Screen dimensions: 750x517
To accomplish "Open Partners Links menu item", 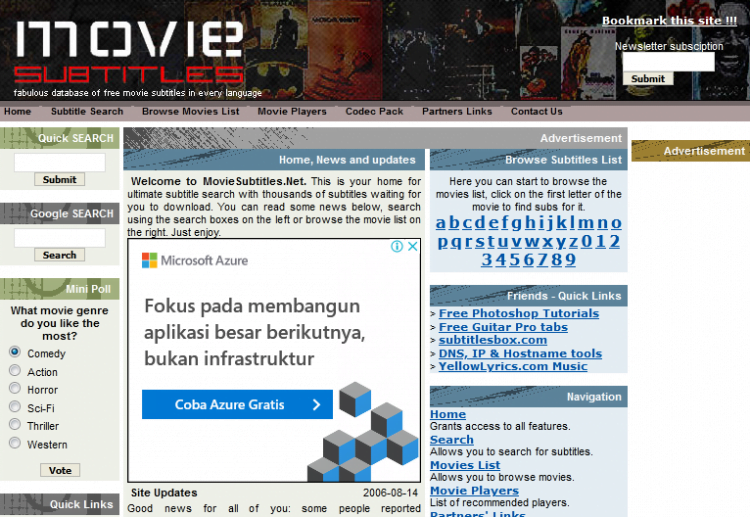I will (x=457, y=111).
